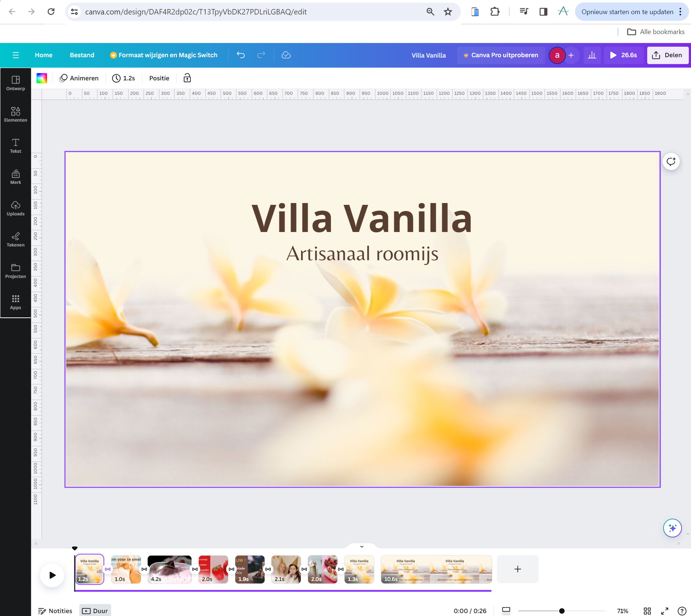Open the Apps panel
The width and height of the screenshot is (691, 616).
pyautogui.click(x=16, y=302)
